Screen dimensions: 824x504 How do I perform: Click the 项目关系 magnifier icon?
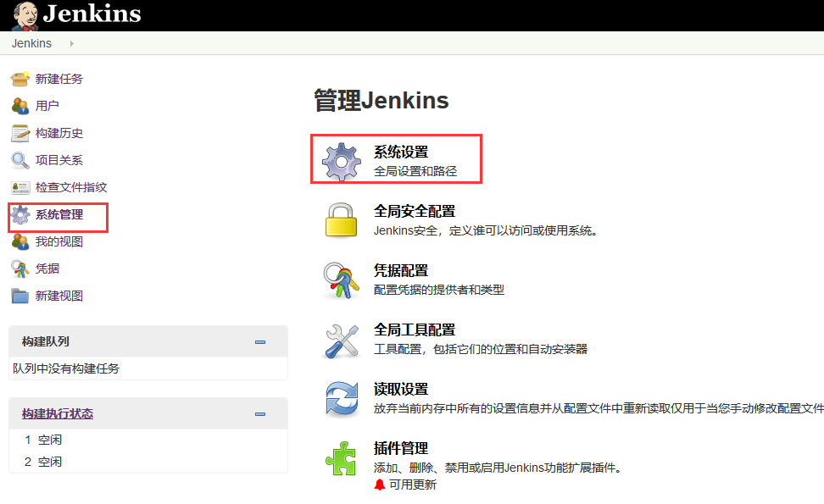[20, 160]
